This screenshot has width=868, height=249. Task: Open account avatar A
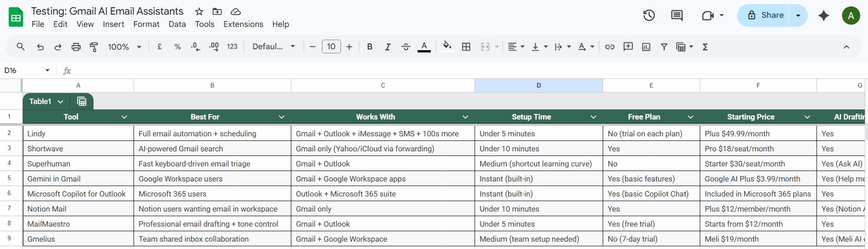(x=851, y=16)
